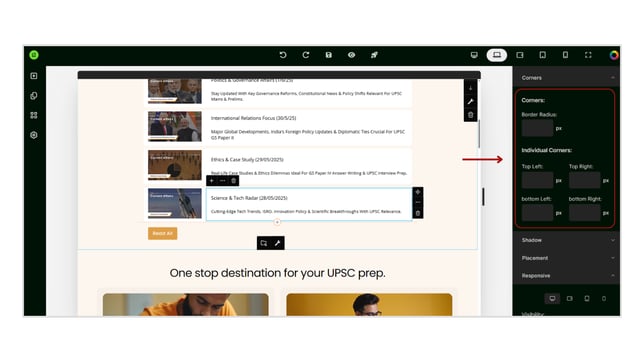Click the redo arrow in the top toolbar
Image resolution: width=644 pixels, height=362 pixels.
pyautogui.click(x=306, y=55)
